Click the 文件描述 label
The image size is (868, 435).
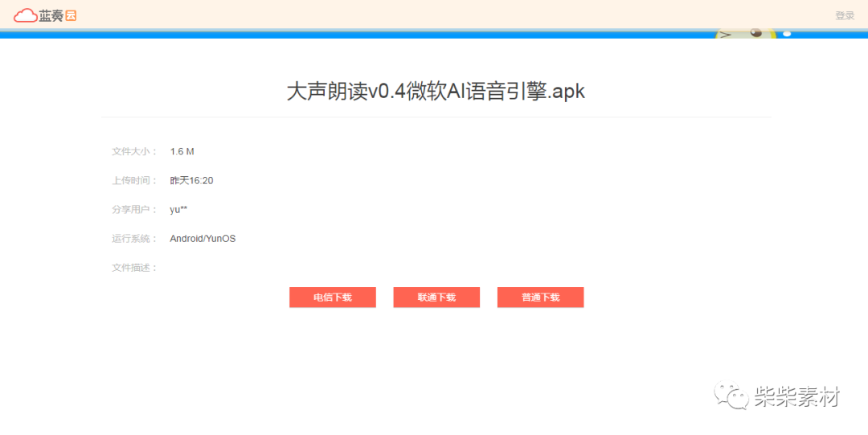(134, 268)
